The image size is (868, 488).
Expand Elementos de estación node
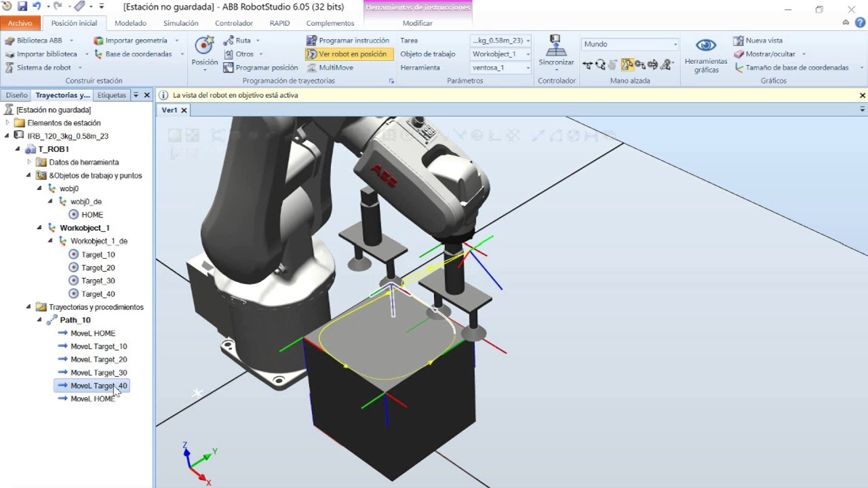(x=7, y=123)
